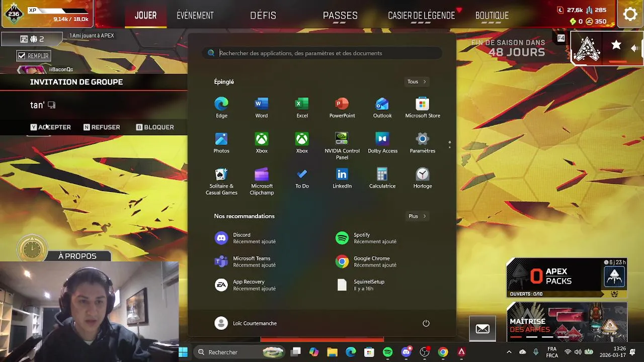
Task: Open taskbar volume control
Action: (x=578, y=352)
